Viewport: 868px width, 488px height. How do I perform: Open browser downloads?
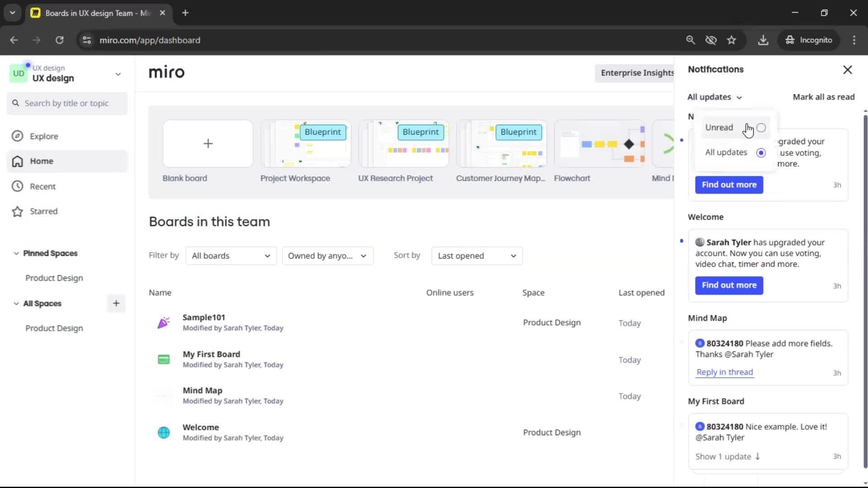(x=763, y=40)
